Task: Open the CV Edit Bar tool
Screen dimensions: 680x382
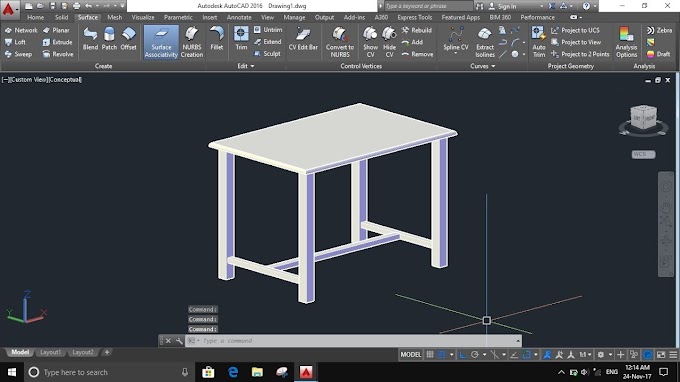Action: point(303,39)
